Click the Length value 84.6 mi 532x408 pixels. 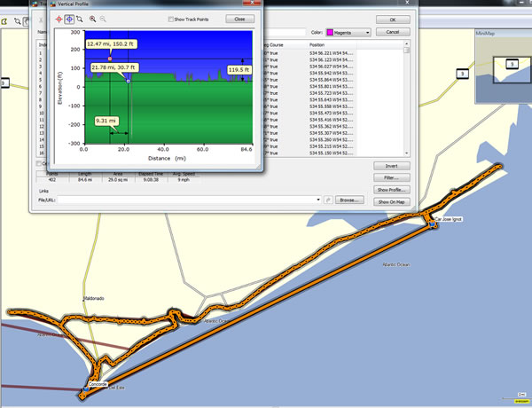pos(85,180)
